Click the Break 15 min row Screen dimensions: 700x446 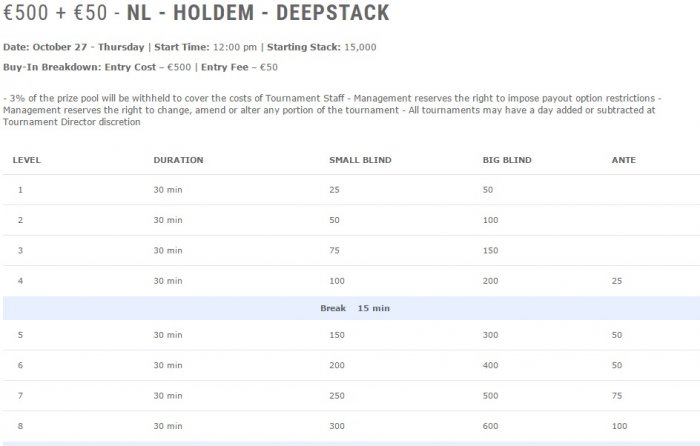(351, 308)
